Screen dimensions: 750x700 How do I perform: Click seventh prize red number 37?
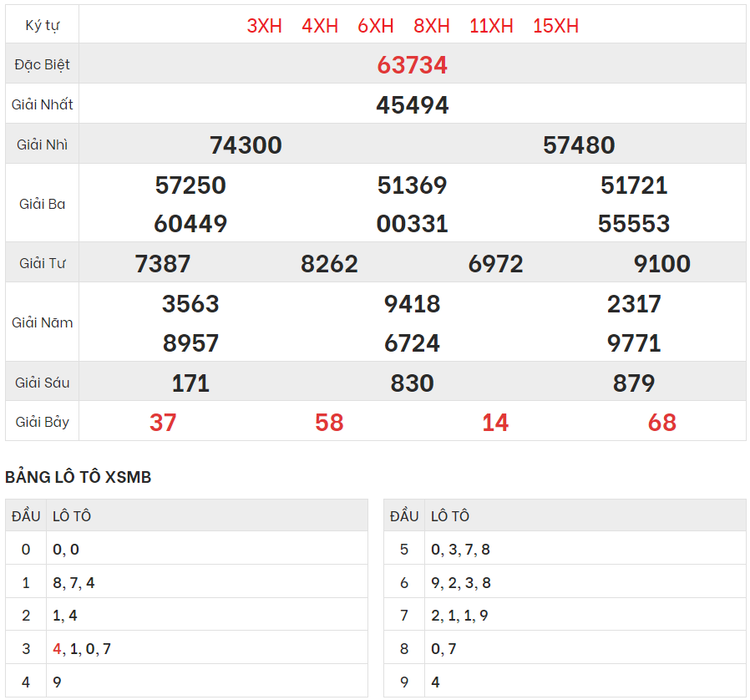pyautogui.click(x=163, y=422)
